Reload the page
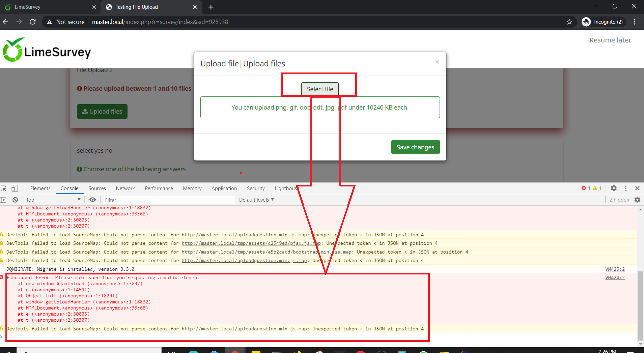This screenshot has width=644, height=353. (x=33, y=22)
